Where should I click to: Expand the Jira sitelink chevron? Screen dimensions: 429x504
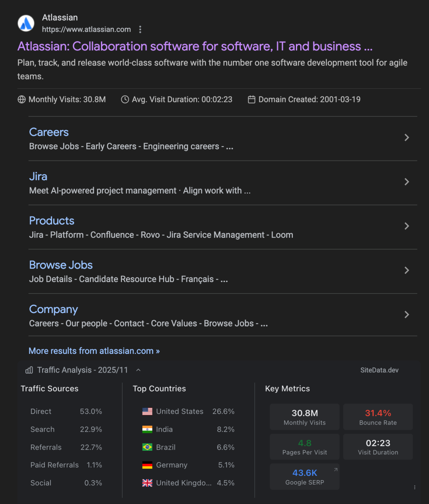tap(407, 182)
